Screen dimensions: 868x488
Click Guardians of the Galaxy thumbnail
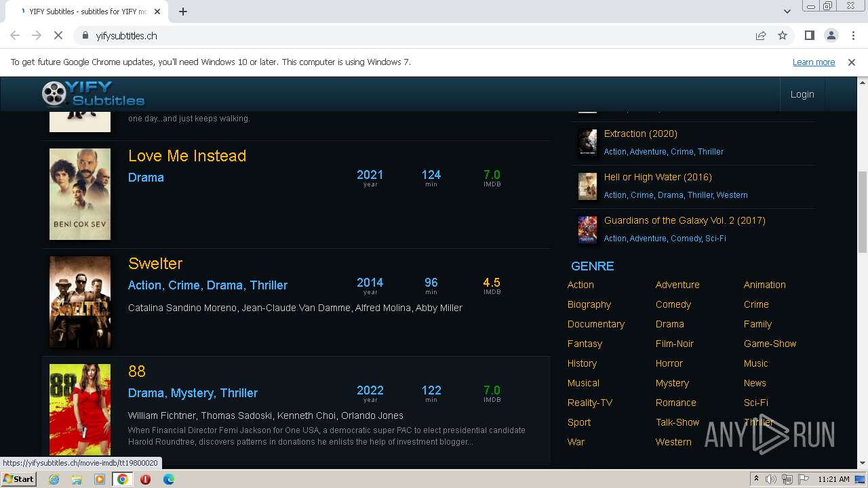587,230
